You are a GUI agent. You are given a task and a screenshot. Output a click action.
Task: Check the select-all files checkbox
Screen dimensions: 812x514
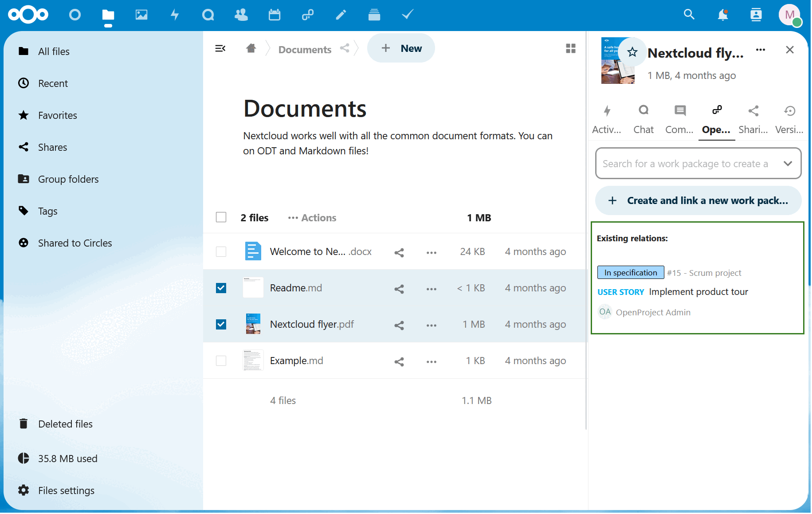point(221,217)
